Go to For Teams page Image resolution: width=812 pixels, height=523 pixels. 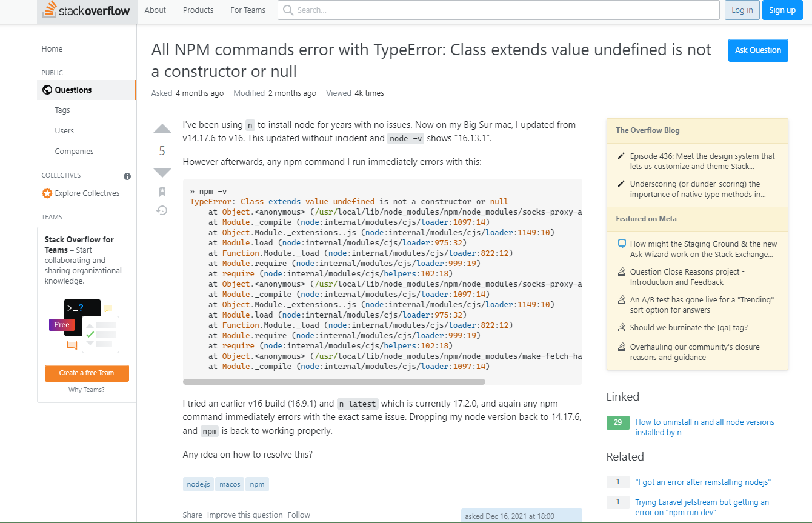[248, 10]
